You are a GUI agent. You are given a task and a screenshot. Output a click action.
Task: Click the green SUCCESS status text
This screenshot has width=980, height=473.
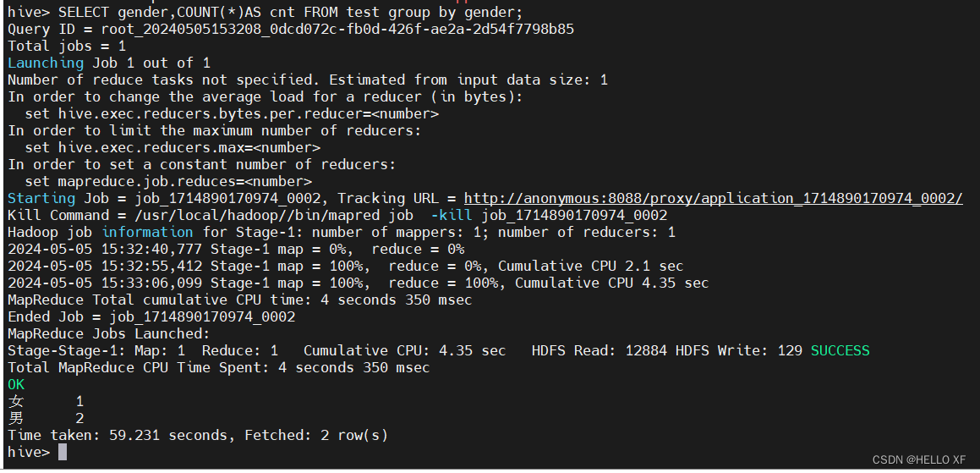840,350
